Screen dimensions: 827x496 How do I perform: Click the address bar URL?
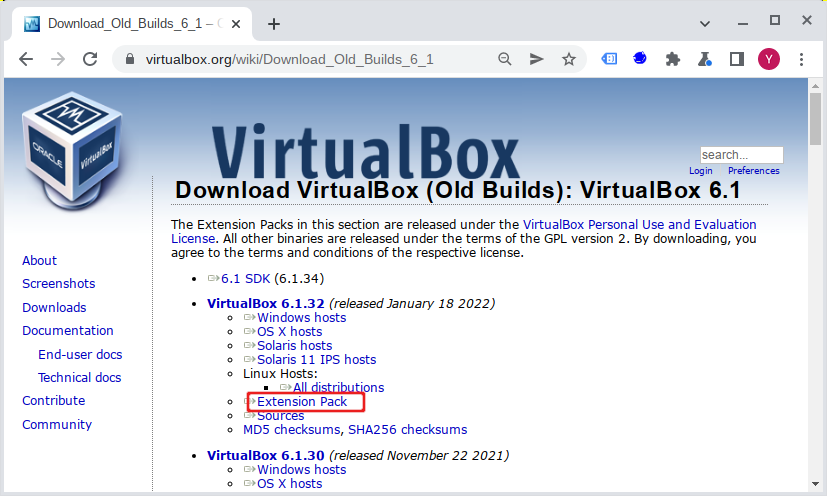point(289,59)
